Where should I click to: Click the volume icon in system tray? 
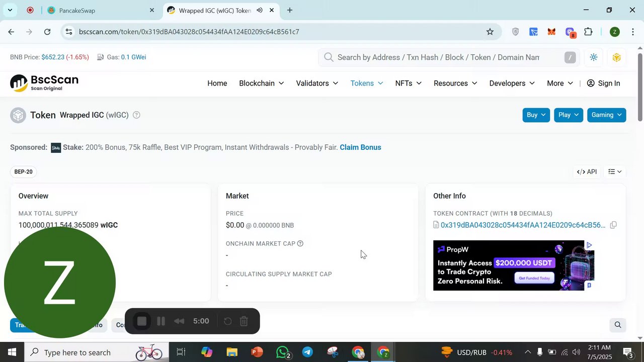coord(576,352)
